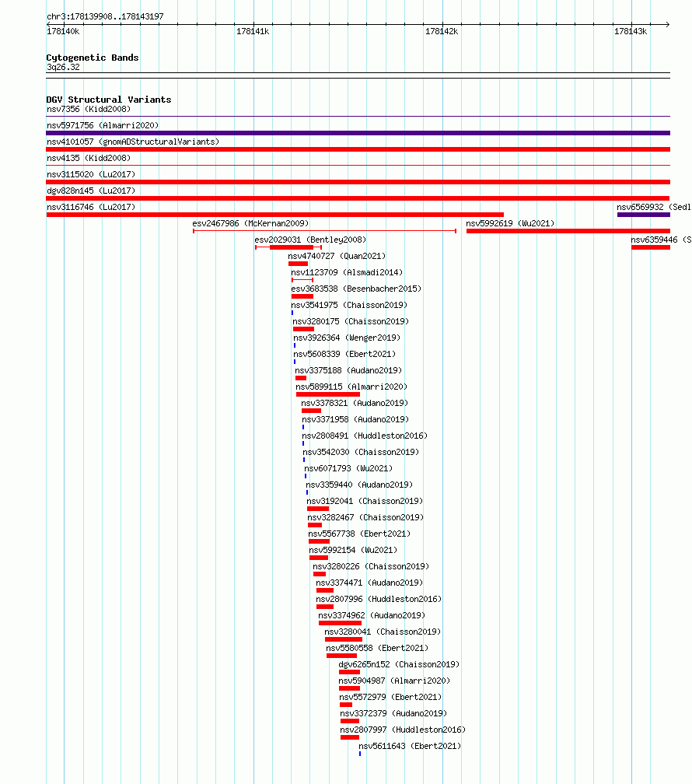Click nsv3192041 (Chaisson2019) label
Screen dimensions: 692x784
(365, 501)
